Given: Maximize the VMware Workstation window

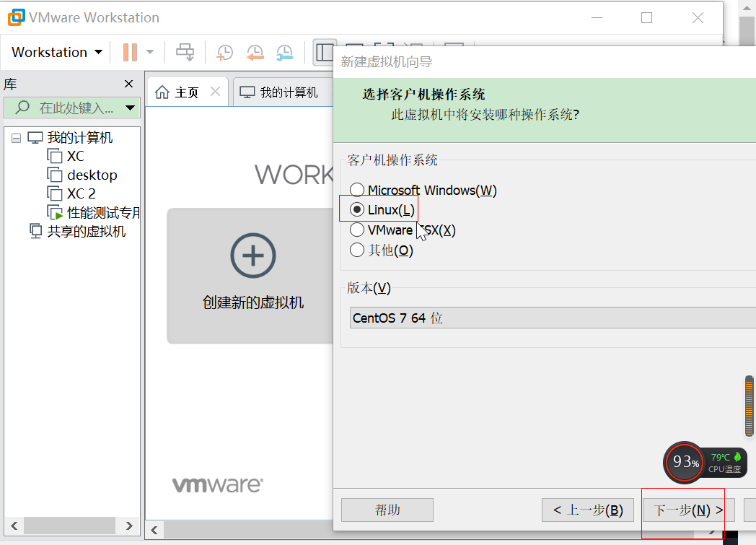Looking at the screenshot, I should tap(646, 18).
